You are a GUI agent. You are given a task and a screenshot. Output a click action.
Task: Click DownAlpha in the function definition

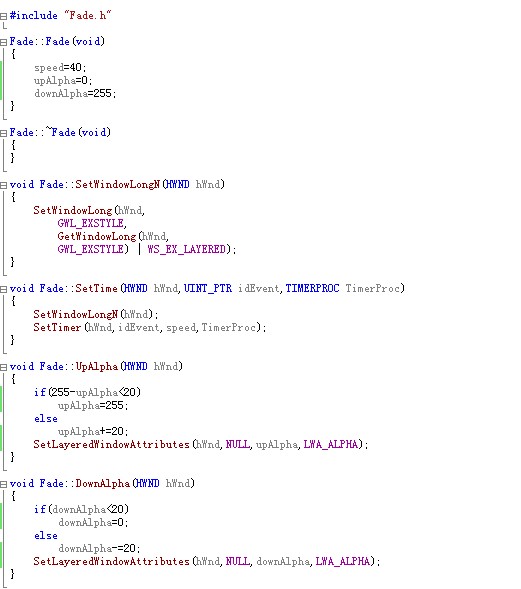[x=103, y=483]
